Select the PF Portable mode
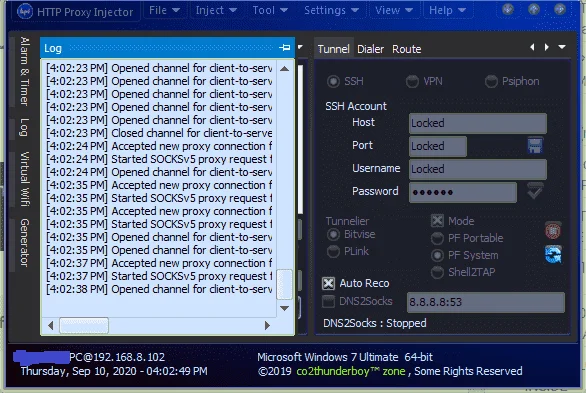 point(437,238)
